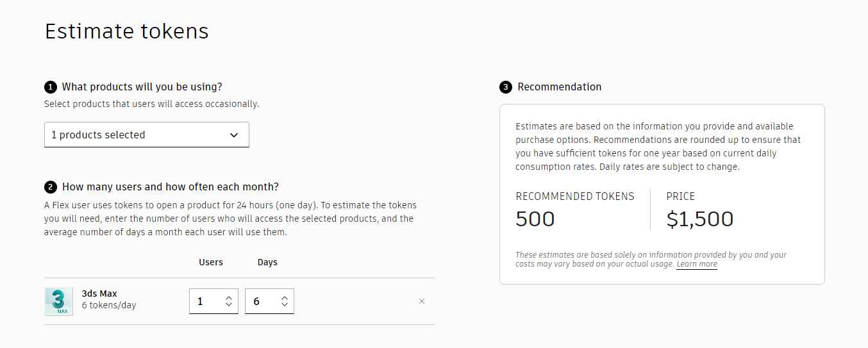Click the step 3 Recommendation badge
Screen dimensions: 868x348
coord(506,87)
